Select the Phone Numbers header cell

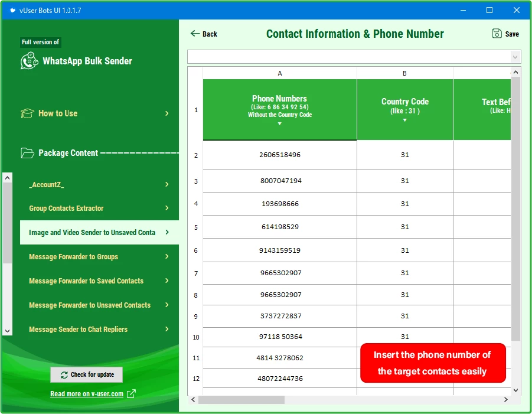(x=280, y=110)
